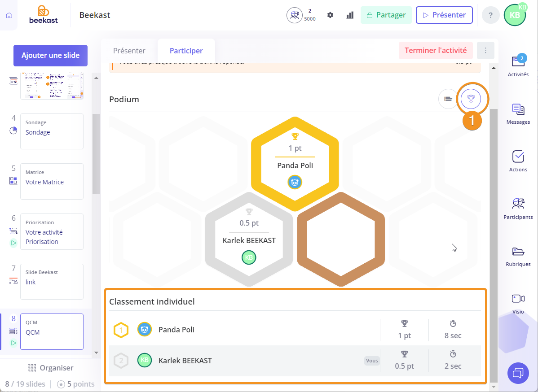Click the beekast logo
The image size is (538, 392).
[44, 15]
